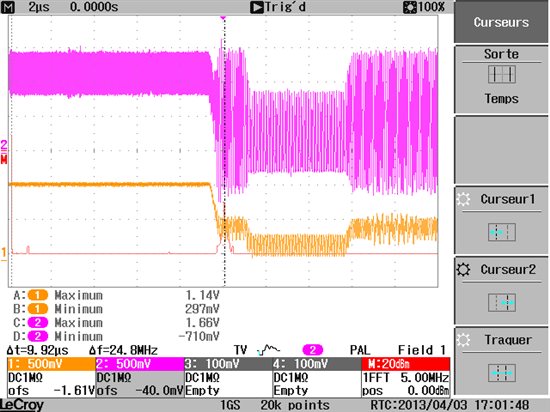Screen dimensions: 550x412
Task: Toggle the Curseur1 selection gear
Action: 463,199
